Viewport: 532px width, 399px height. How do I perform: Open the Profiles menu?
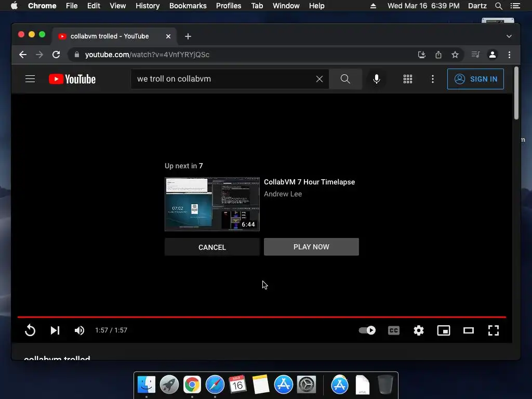[229, 6]
